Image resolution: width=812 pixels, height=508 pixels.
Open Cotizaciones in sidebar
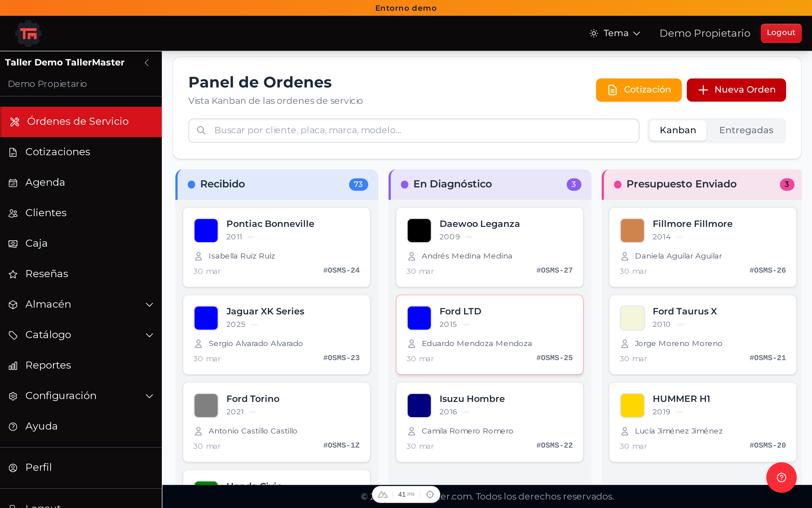coord(81,152)
